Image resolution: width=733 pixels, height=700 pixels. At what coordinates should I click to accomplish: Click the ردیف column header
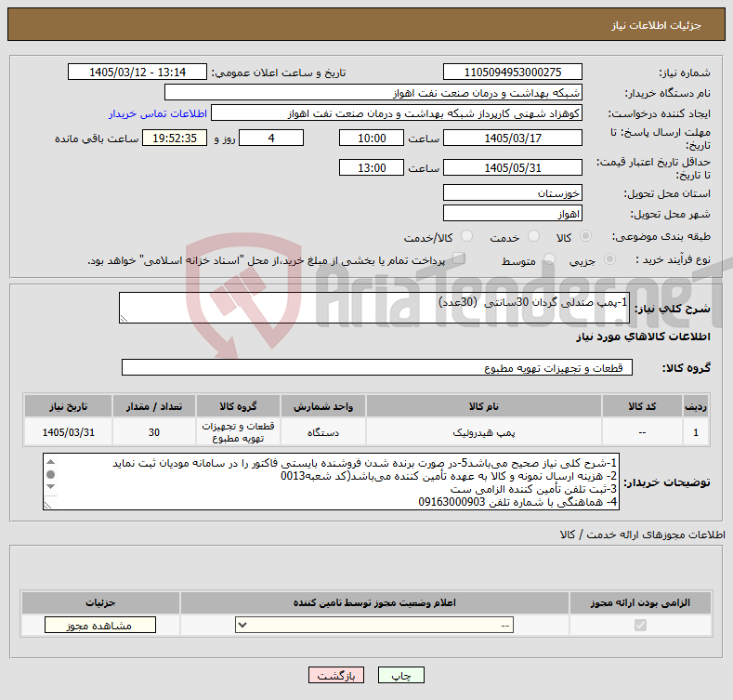point(696,406)
